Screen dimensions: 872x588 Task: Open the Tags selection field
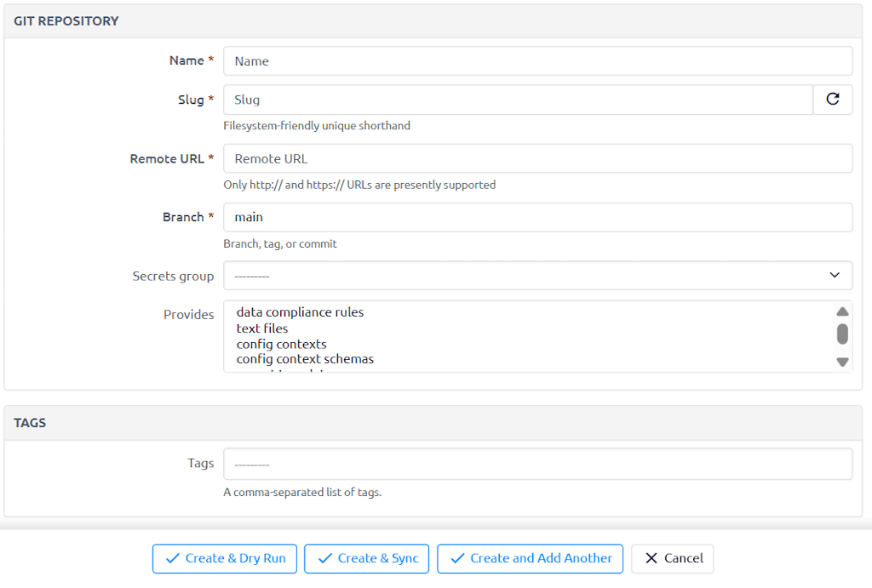pos(536,465)
